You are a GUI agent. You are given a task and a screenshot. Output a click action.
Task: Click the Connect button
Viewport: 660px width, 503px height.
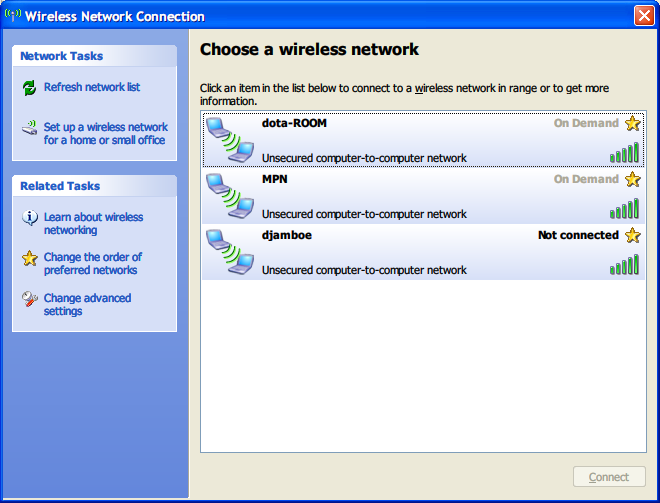coord(609,477)
